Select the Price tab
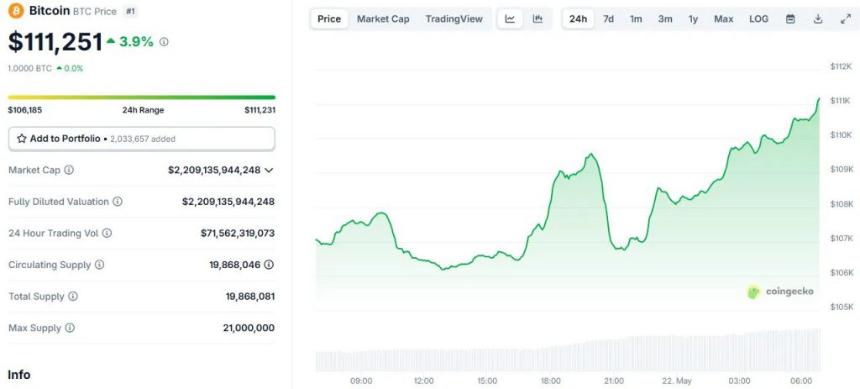 click(329, 19)
